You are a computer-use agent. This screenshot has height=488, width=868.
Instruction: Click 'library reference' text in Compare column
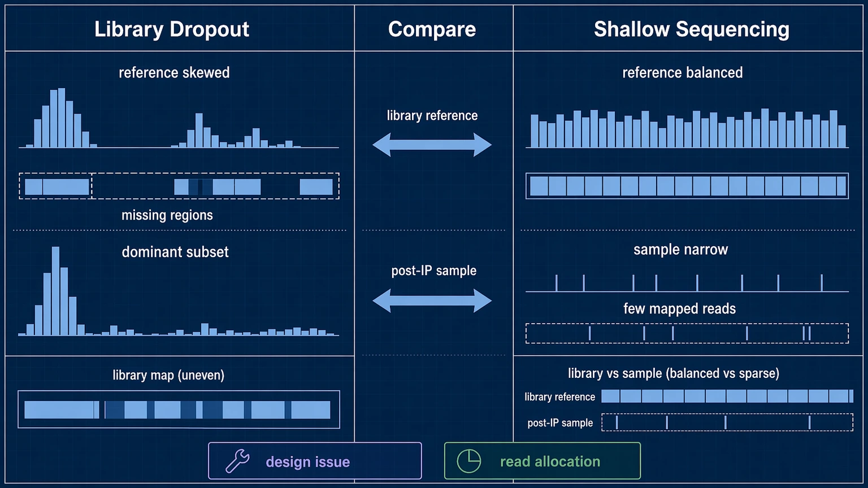432,116
